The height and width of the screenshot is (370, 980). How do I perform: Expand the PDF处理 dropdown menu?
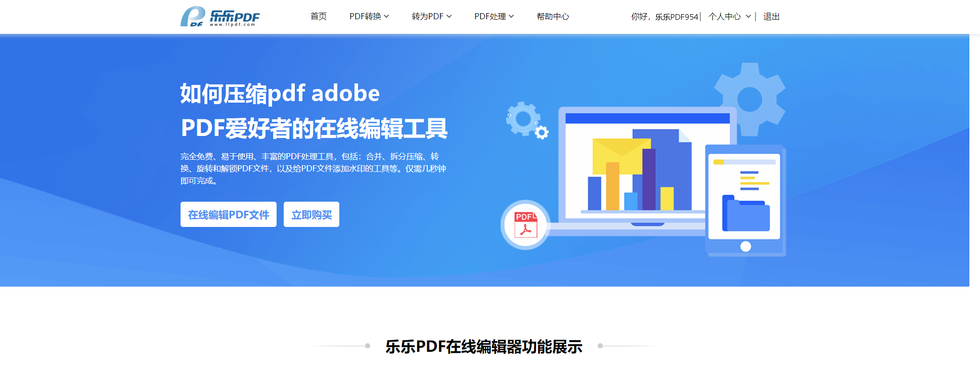point(494,16)
